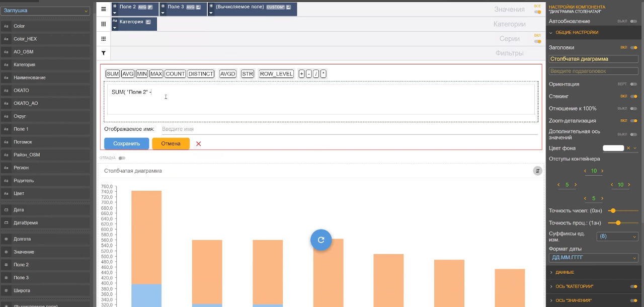Expand the ДАННЫЕ settings section
The height and width of the screenshot is (307, 644).
click(x=565, y=272)
